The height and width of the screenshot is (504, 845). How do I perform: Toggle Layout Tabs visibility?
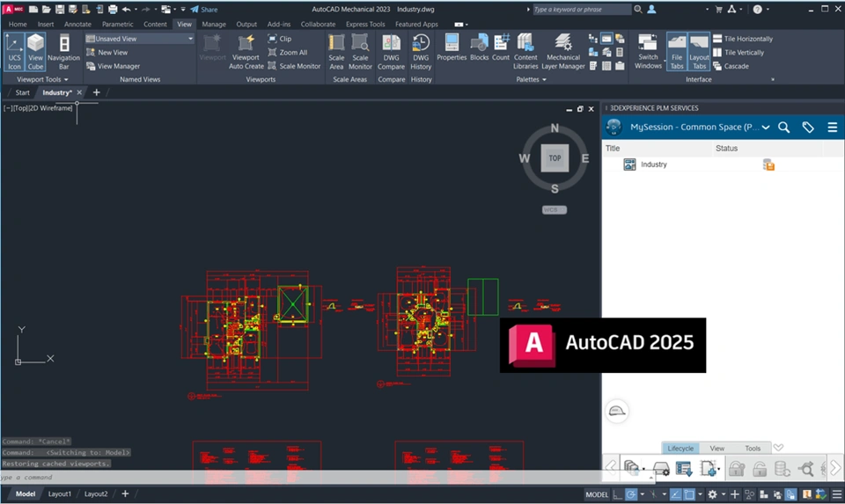click(x=699, y=52)
